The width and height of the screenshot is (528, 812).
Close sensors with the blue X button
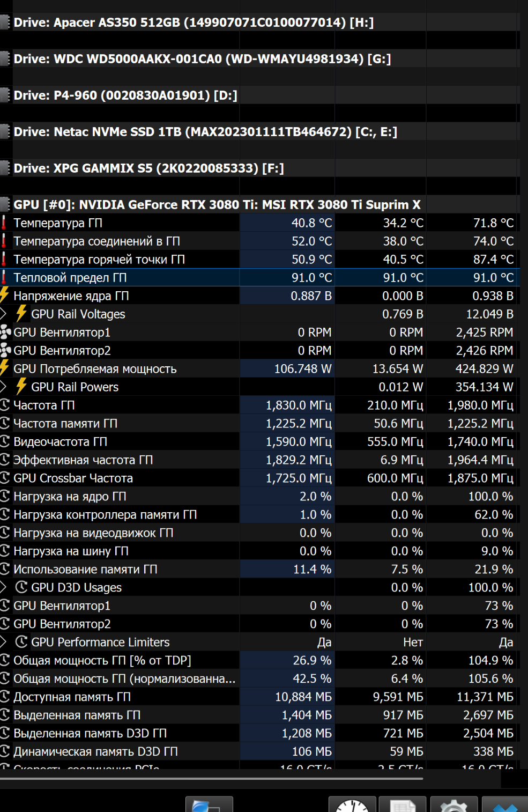click(x=504, y=804)
